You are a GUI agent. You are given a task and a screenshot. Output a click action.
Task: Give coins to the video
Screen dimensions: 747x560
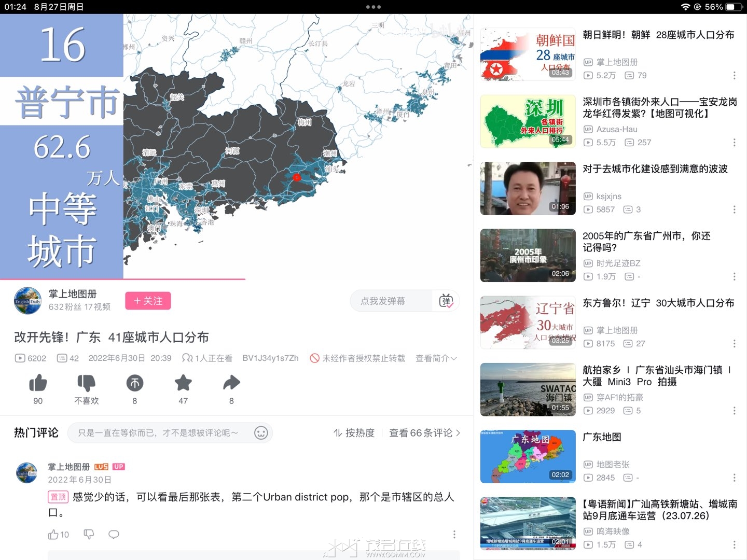(135, 383)
